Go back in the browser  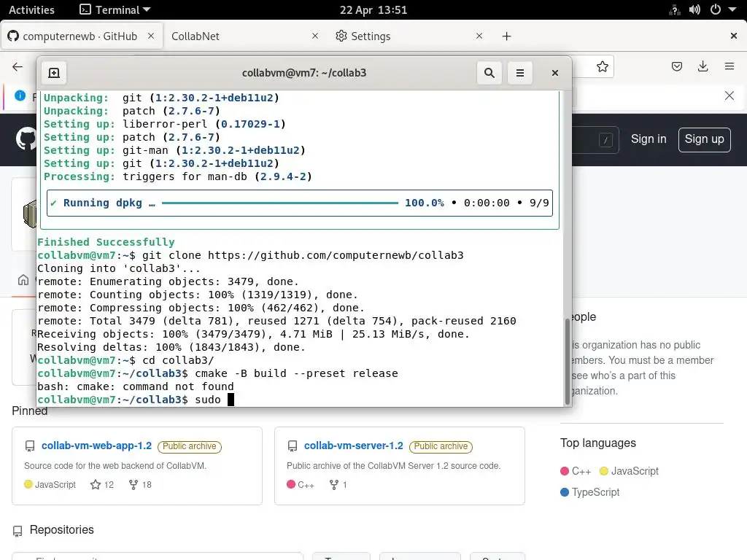click(18, 66)
